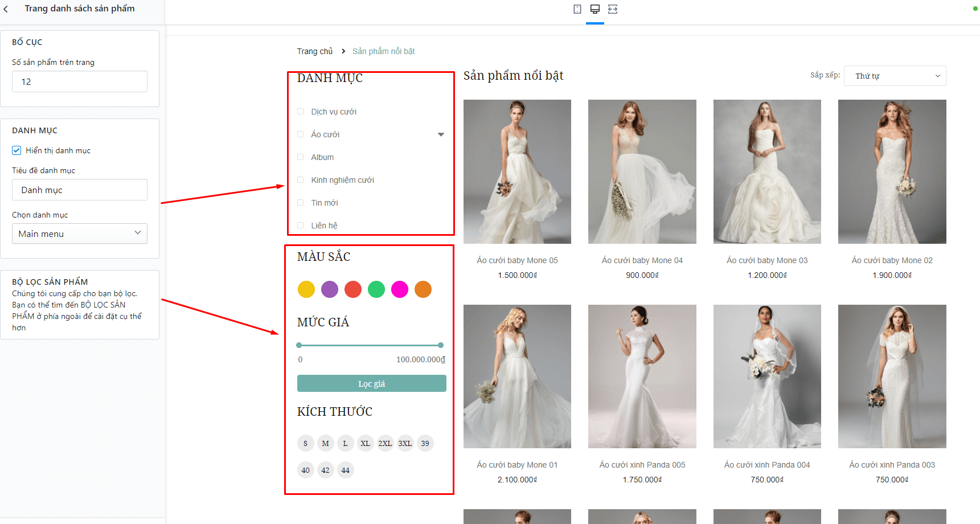Uncheck Hiển thị danh mục checkbox

17,150
